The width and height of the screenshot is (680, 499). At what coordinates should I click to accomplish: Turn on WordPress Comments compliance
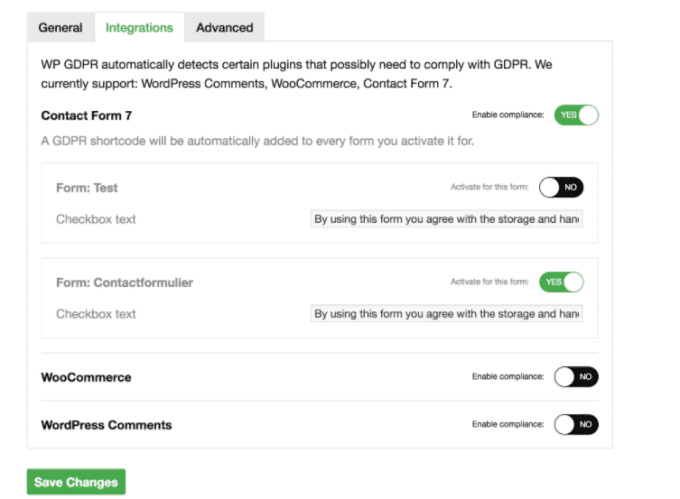pyautogui.click(x=576, y=424)
